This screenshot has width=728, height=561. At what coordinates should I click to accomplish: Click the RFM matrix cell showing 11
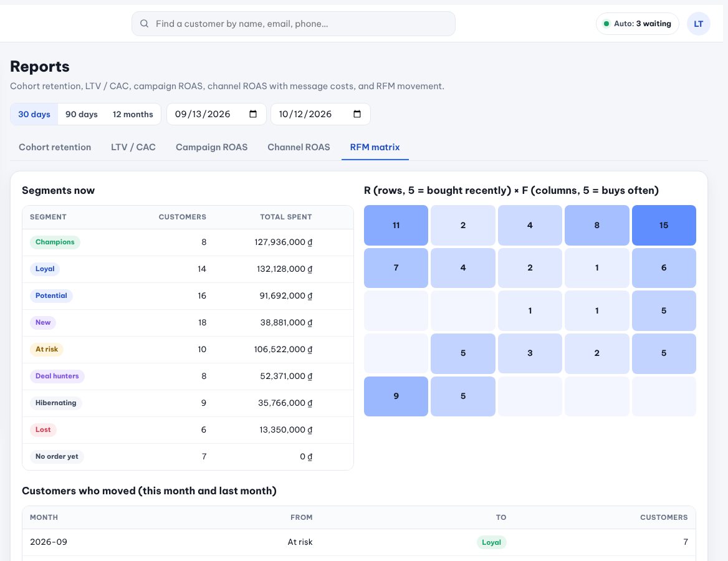(396, 225)
